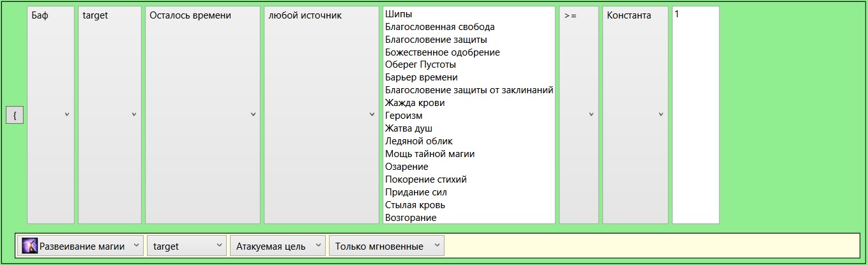Pick Жажда крови from the buff list
The width and height of the screenshot is (868, 265).
(415, 103)
